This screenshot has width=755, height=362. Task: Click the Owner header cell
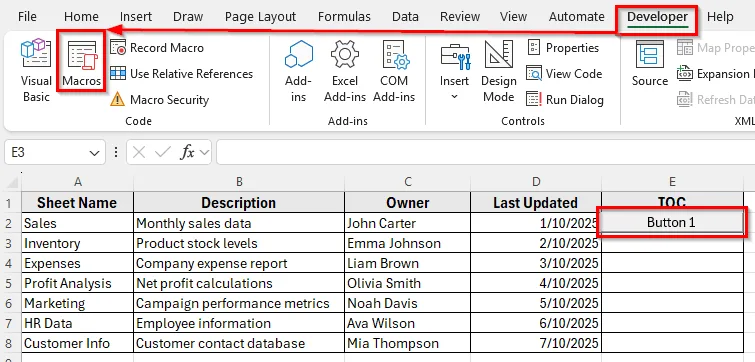click(x=408, y=202)
